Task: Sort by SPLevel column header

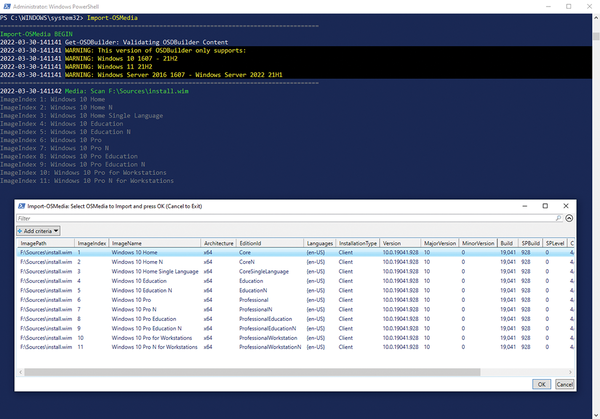Action: click(x=555, y=243)
